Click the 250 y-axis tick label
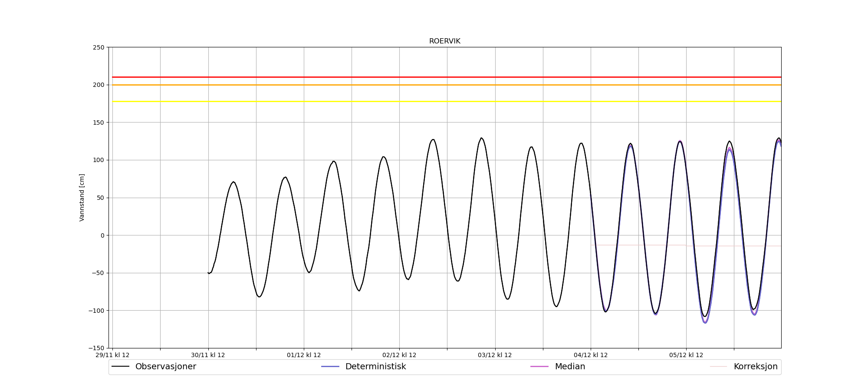Viewport: 868px width, 391px height. tap(99, 47)
